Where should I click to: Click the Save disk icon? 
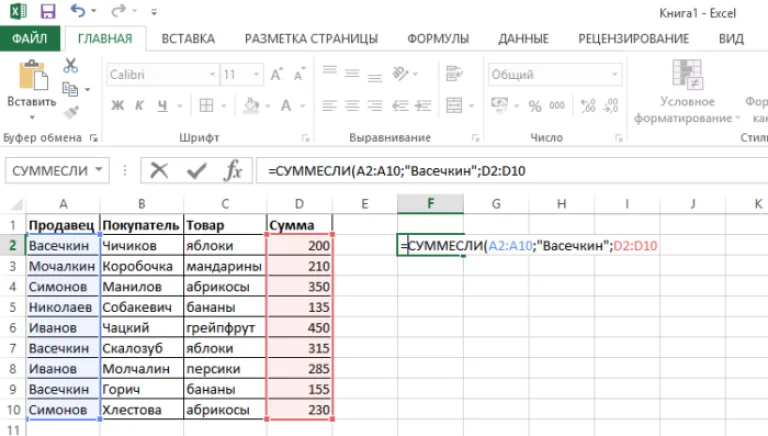[x=48, y=11]
